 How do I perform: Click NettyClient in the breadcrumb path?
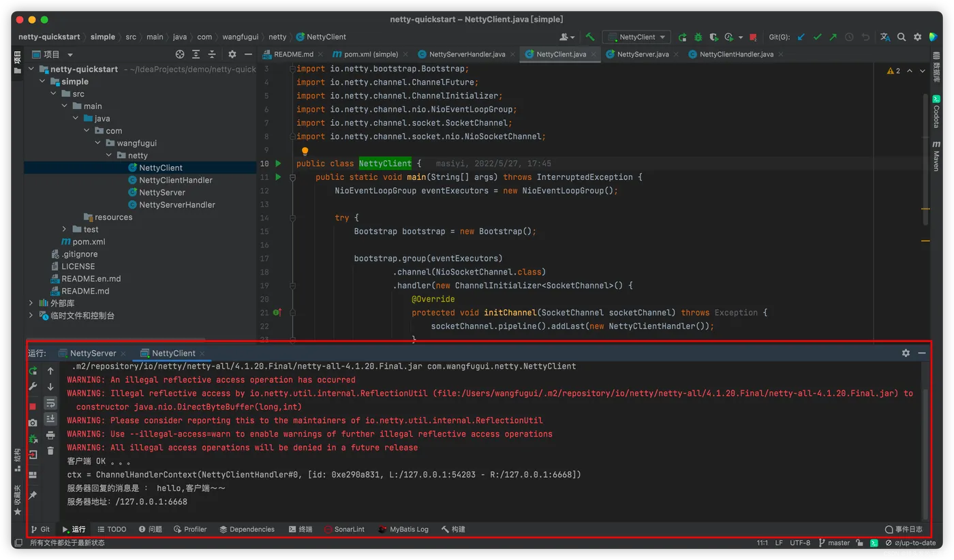pyautogui.click(x=321, y=37)
